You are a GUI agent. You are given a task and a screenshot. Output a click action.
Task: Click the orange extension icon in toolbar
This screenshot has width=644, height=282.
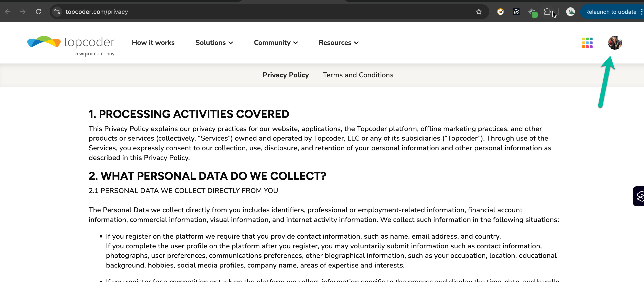click(x=500, y=12)
